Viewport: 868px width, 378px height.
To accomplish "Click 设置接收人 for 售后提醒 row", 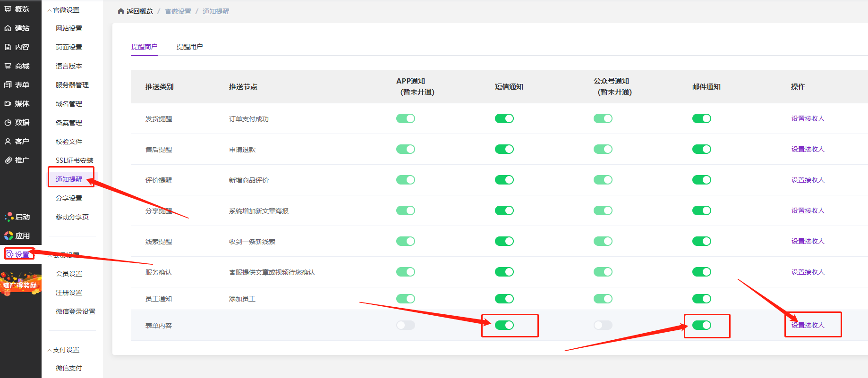I will pos(808,149).
